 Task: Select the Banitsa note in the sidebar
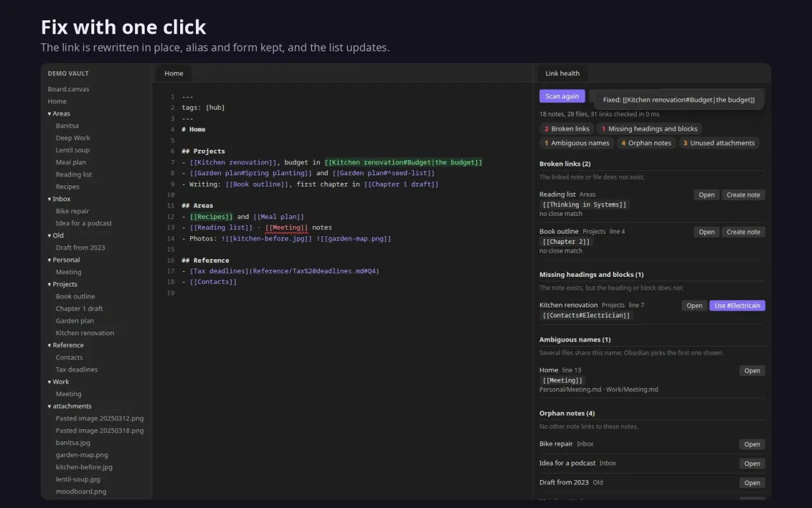click(x=67, y=126)
